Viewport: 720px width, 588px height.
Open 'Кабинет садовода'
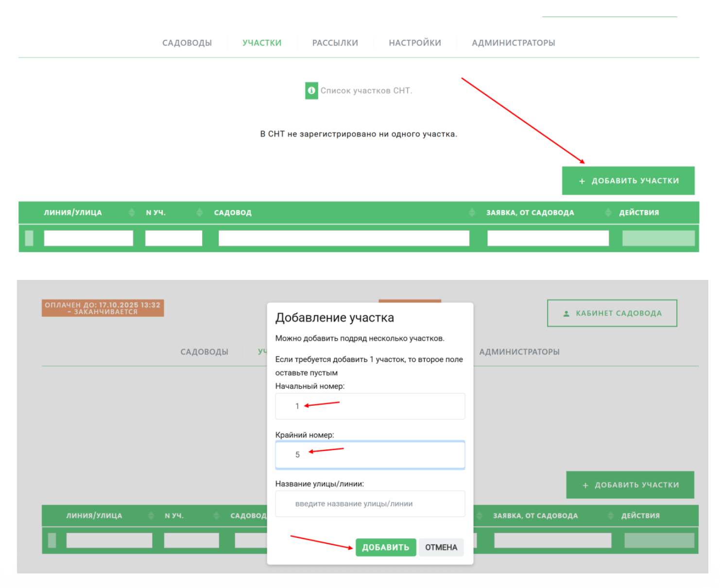612,313
